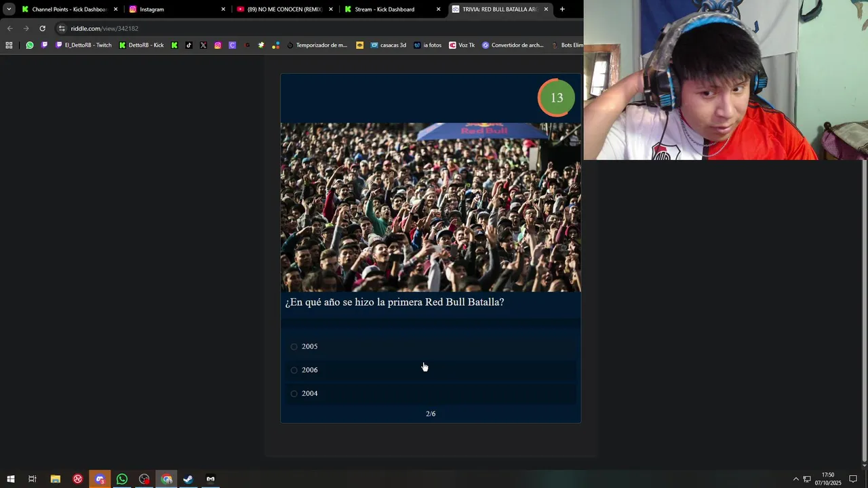Viewport: 868px width, 488px height.
Task: Open the Windows Start menu
Action: pos(10,479)
